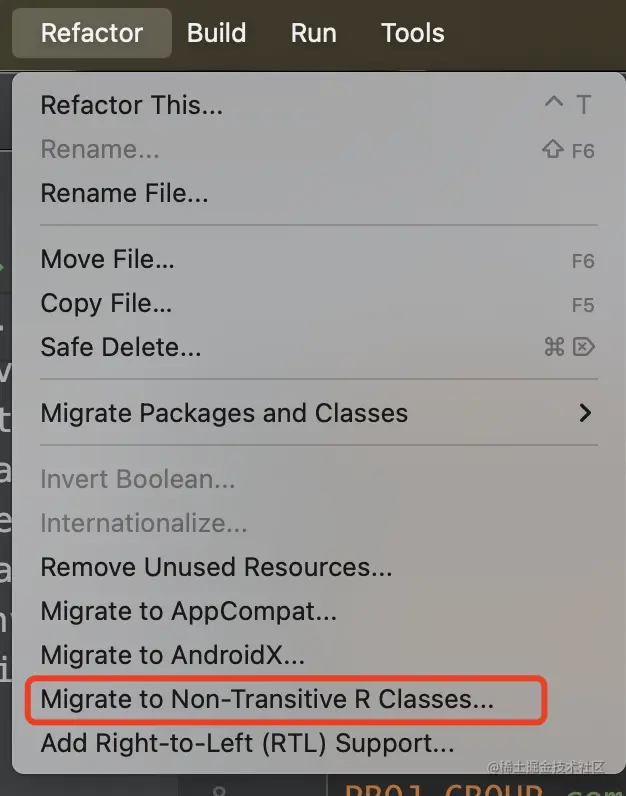
Task: Click the chevron arrow beside Migrate Packages and Classes
Action: pos(585,413)
